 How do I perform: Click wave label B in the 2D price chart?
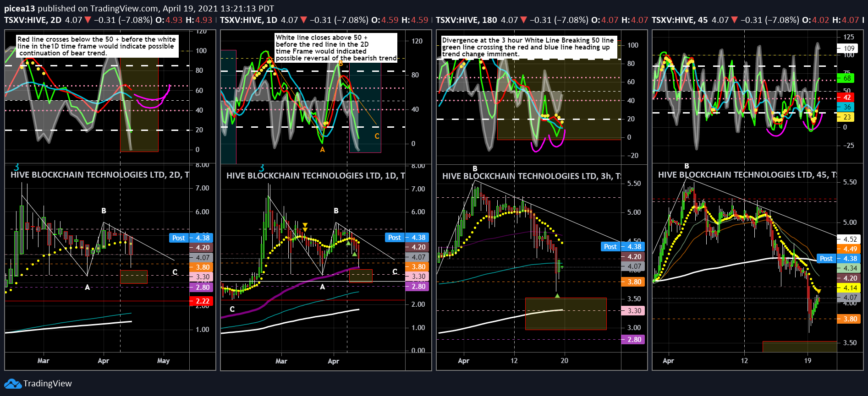click(104, 211)
